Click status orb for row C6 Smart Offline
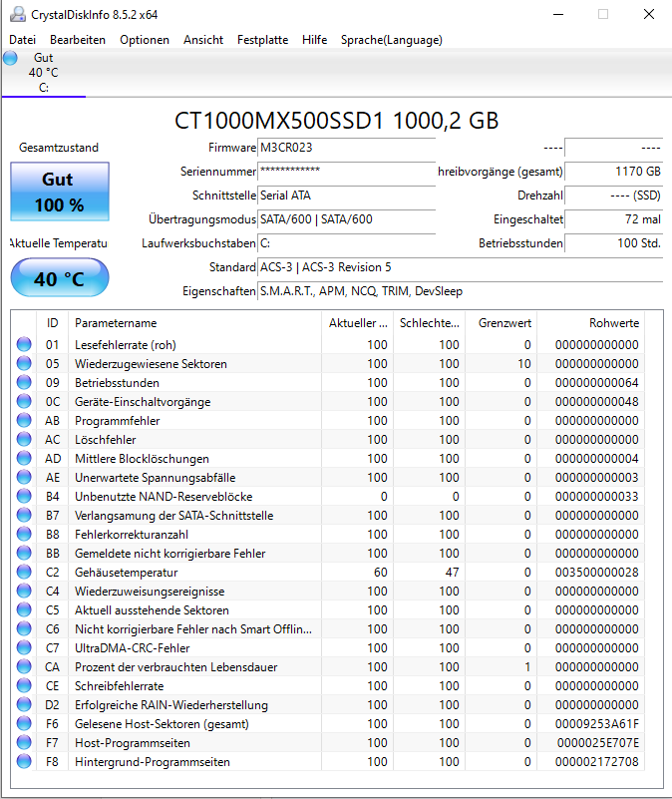This screenshot has width=672, height=799. point(24,628)
